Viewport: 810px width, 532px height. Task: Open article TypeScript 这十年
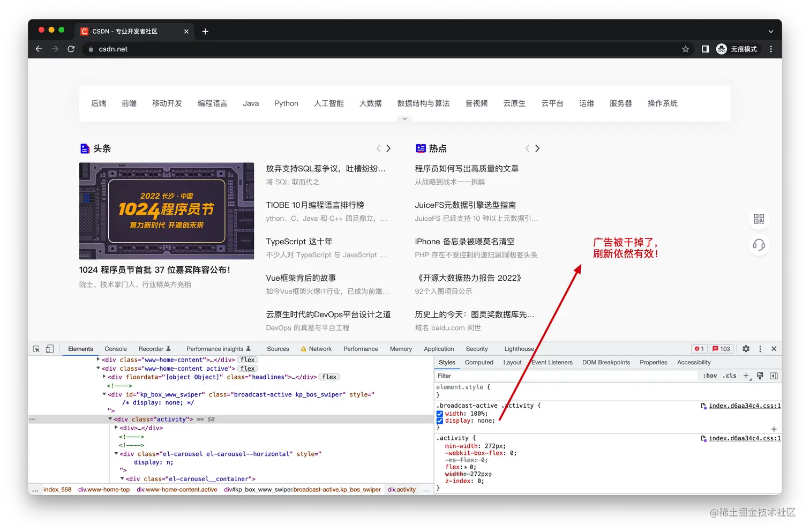click(299, 242)
